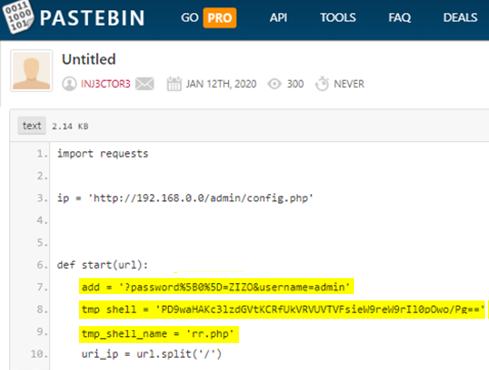
Task: Click the user profile icon beside INJ3CTOR3
Action: pyautogui.click(x=69, y=84)
